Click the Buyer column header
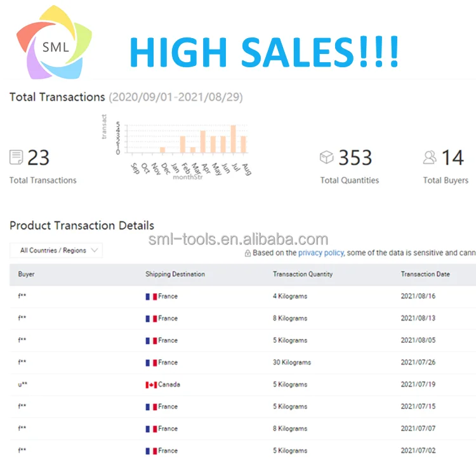476x476 pixels. [27, 274]
